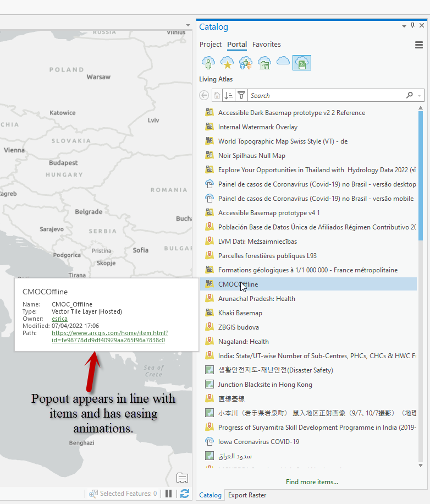Image resolution: width=430 pixels, height=504 pixels.
Task: Select Parcelles forestières publiques L93
Action: coord(308,256)
